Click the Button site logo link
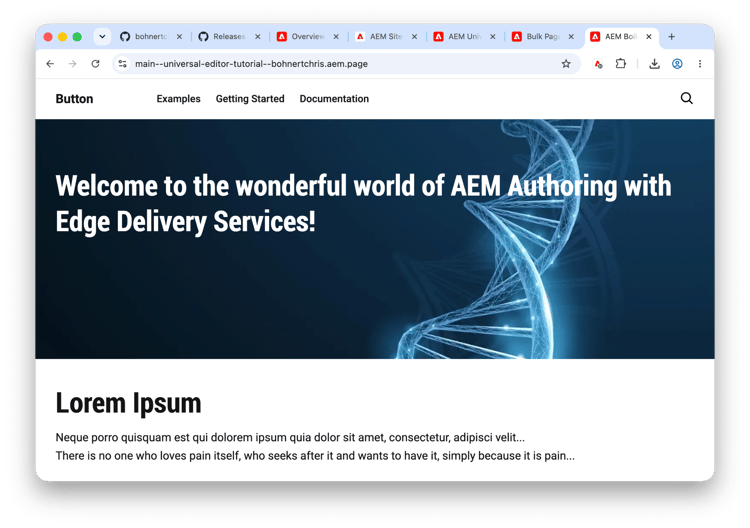Image resolution: width=750 pixels, height=528 pixels. [x=74, y=99]
